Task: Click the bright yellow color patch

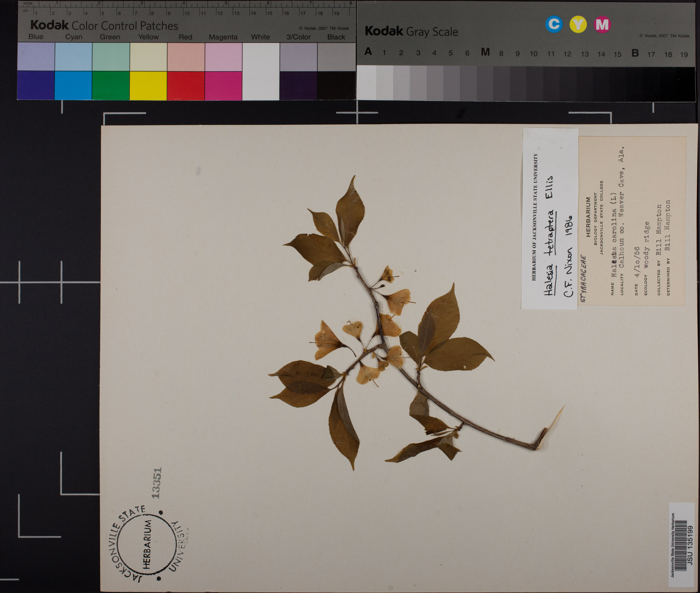Action: [148, 85]
